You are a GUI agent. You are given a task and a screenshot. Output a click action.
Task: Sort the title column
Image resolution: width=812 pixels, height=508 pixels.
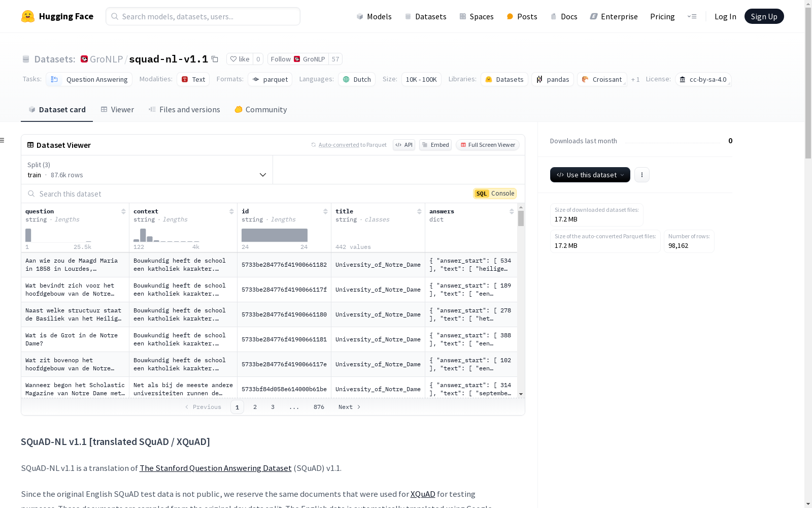[x=419, y=211]
